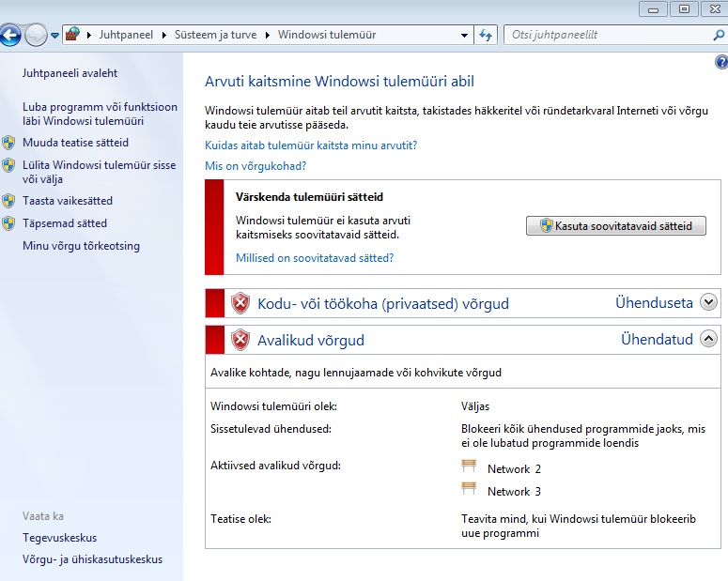Open the address bar history dropdown
This screenshot has height=581, width=728.
tap(464, 36)
